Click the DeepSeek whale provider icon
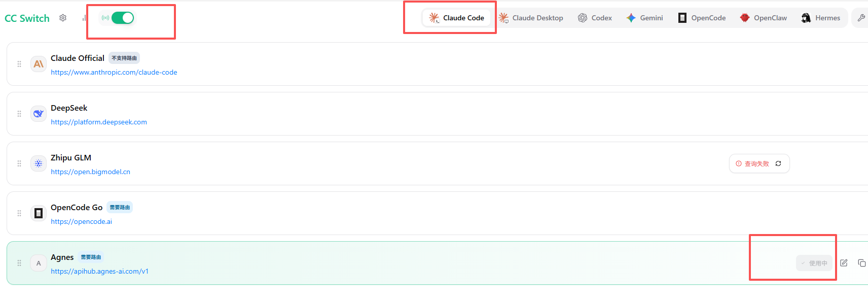 point(39,114)
